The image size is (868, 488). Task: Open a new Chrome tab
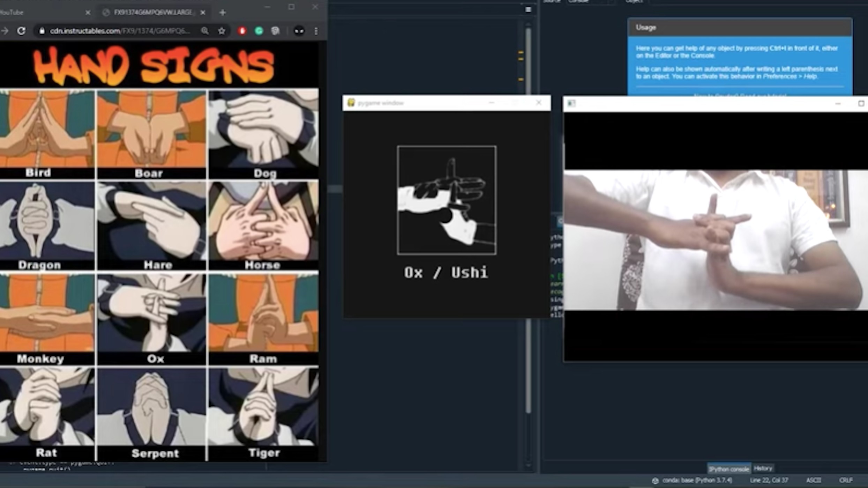[223, 13]
